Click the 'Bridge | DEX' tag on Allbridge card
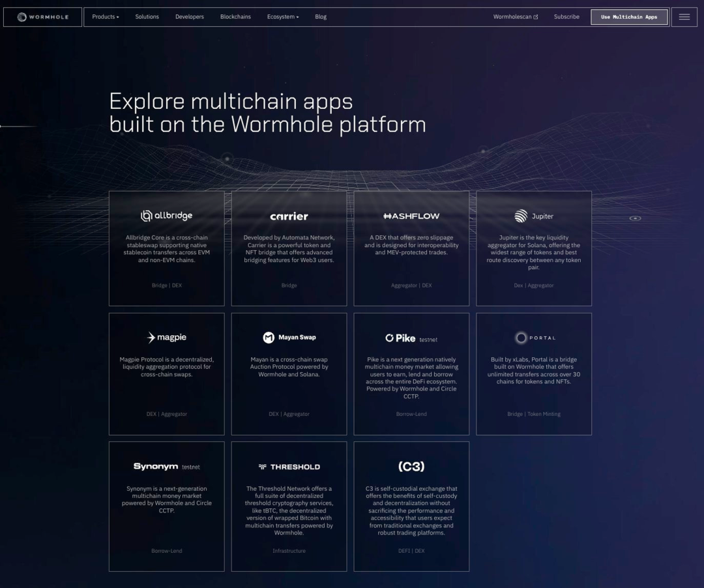The height and width of the screenshot is (588, 704). [x=167, y=286]
